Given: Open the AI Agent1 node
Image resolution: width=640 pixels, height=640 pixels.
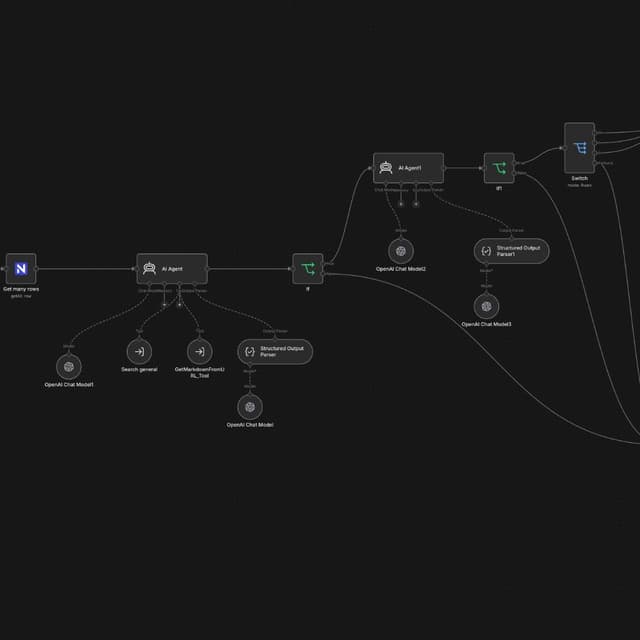Looking at the screenshot, I should (x=409, y=168).
